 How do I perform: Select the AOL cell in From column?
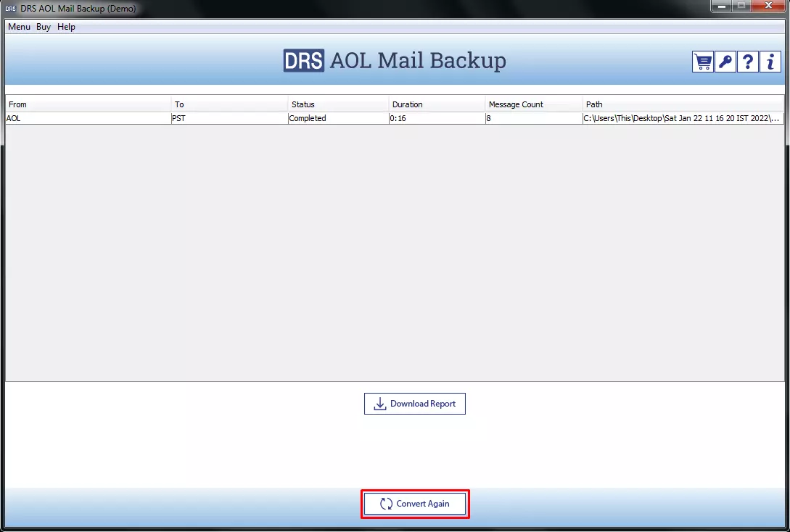click(89, 118)
